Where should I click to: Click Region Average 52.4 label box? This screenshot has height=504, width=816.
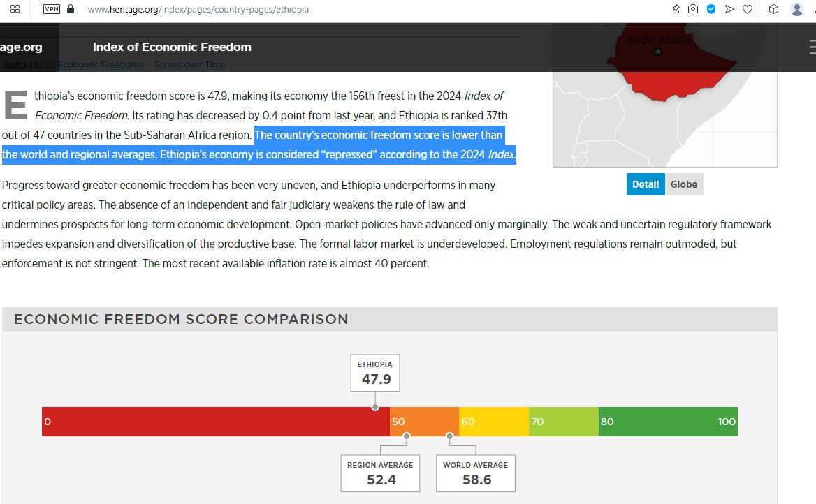point(381,473)
